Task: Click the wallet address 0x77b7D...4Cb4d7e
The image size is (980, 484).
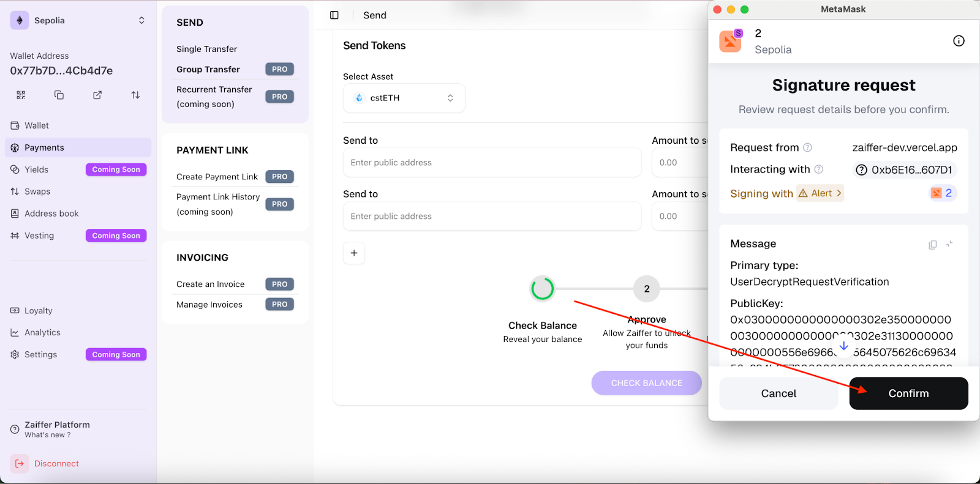Action: coord(61,71)
